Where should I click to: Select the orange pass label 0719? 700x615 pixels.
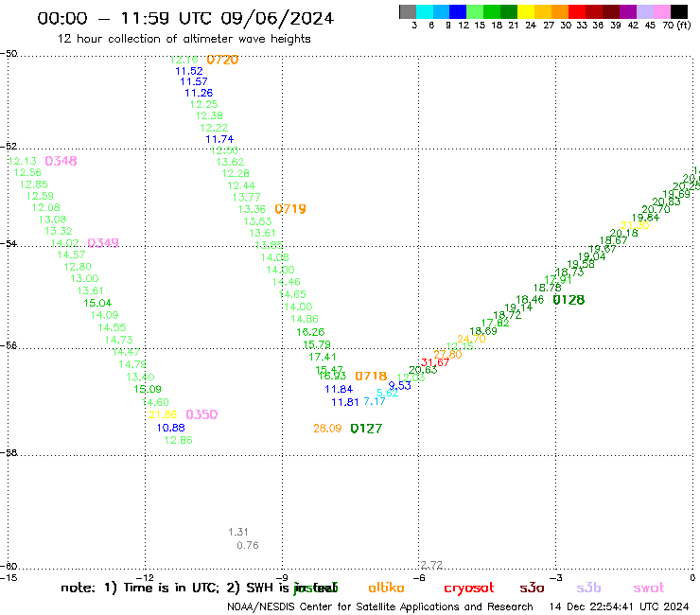pyautogui.click(x=290, y=208)
